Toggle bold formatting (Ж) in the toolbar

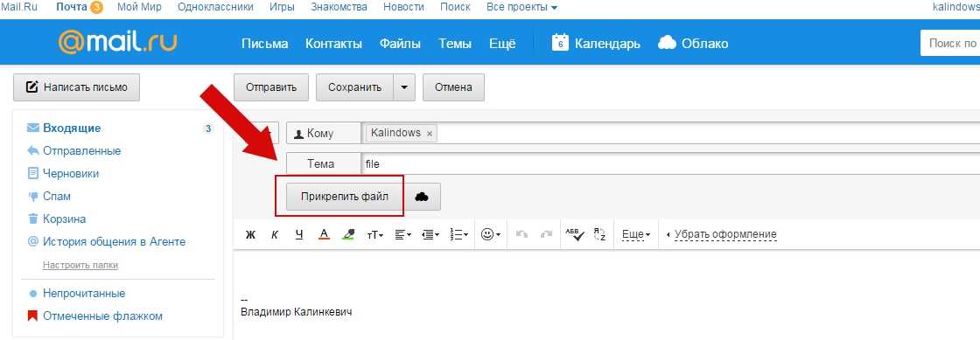point(250,234)
